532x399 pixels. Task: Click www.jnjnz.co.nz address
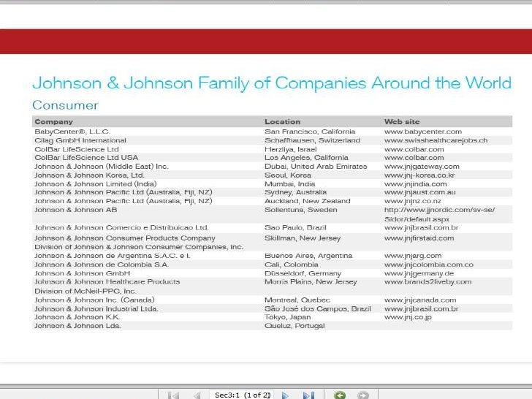[x=412, y=201]
